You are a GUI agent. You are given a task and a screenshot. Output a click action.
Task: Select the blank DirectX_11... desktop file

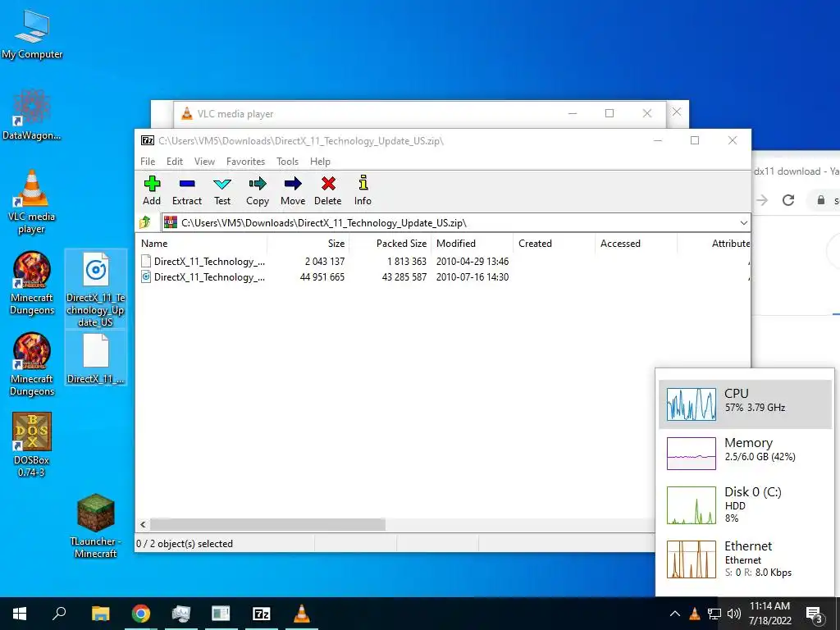tap(96, 358)
